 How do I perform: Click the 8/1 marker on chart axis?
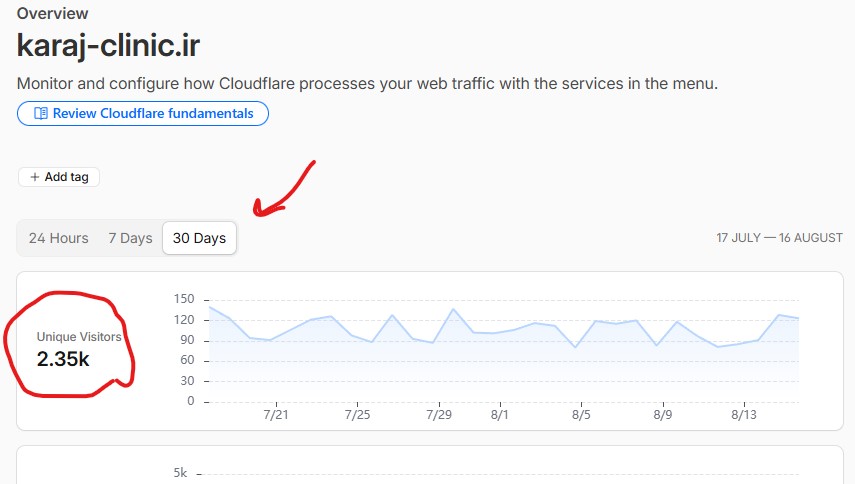499,415
